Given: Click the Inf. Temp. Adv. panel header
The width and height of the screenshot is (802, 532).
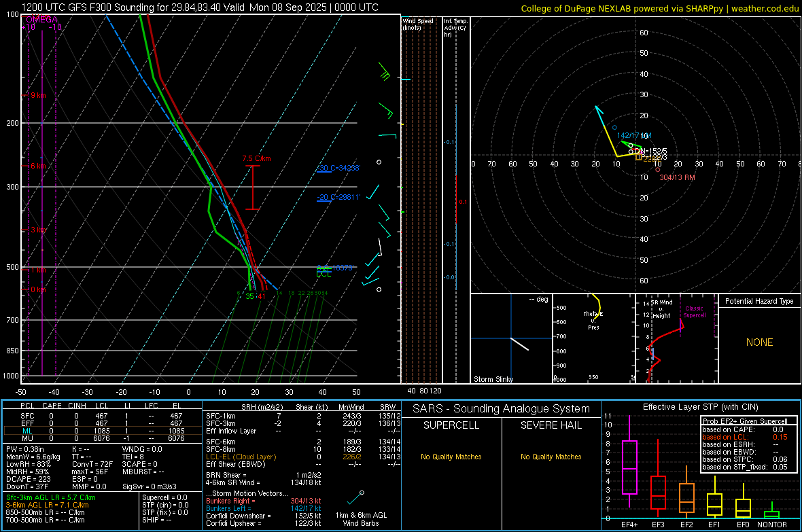Looking at the screenshot, I should (455, 28).
